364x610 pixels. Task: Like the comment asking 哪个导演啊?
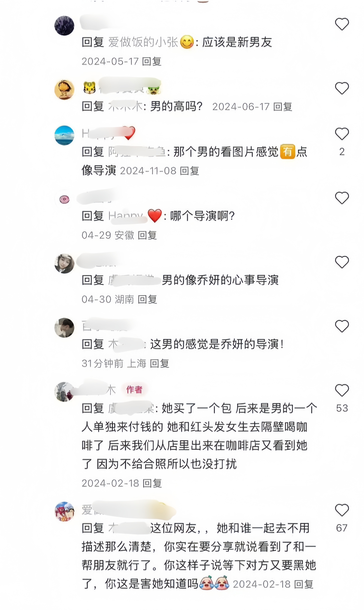coord(342,198)
